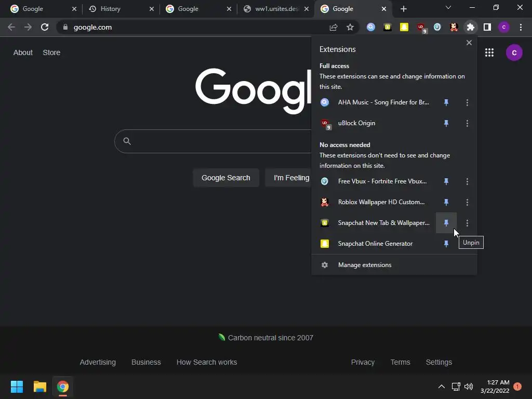Unpin Snapchat Online Generator from toolbar
This screenshot has width=532, height=399.
[x=446, y=244]
